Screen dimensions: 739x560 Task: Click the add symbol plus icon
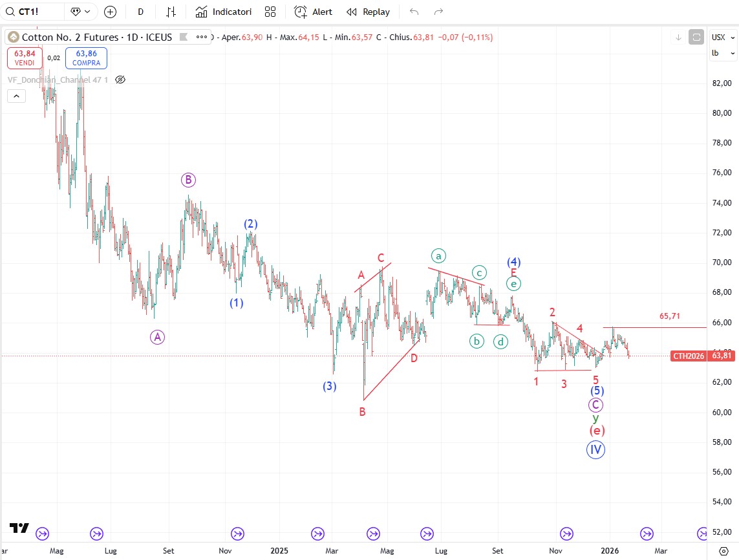click(110, 12)
